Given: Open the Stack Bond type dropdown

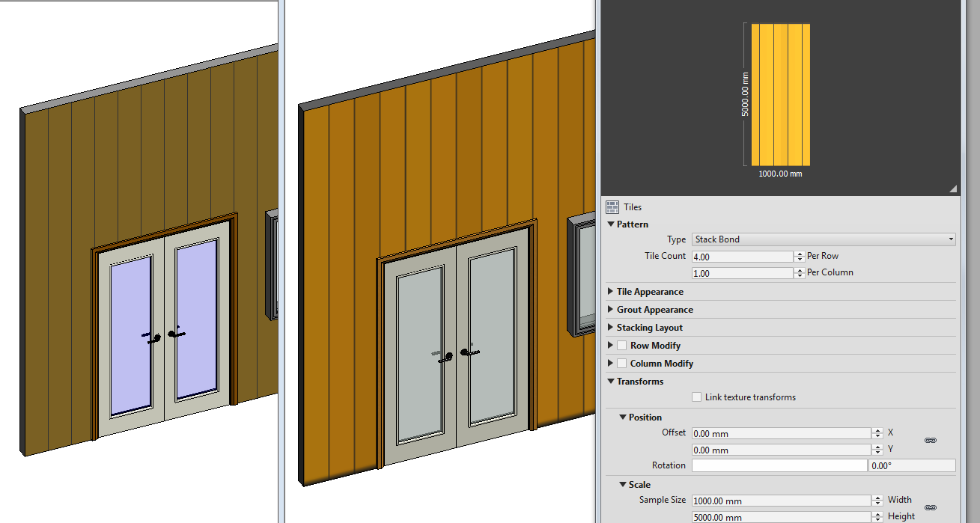Looking at the screenshot, I should [824, 239].
